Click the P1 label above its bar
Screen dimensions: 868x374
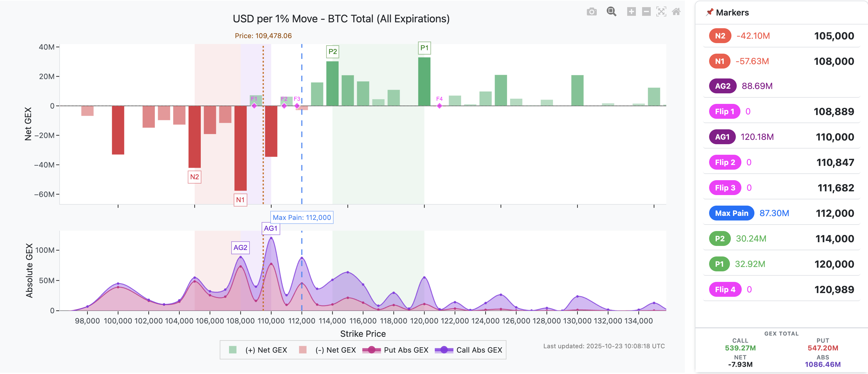[425, 48]
